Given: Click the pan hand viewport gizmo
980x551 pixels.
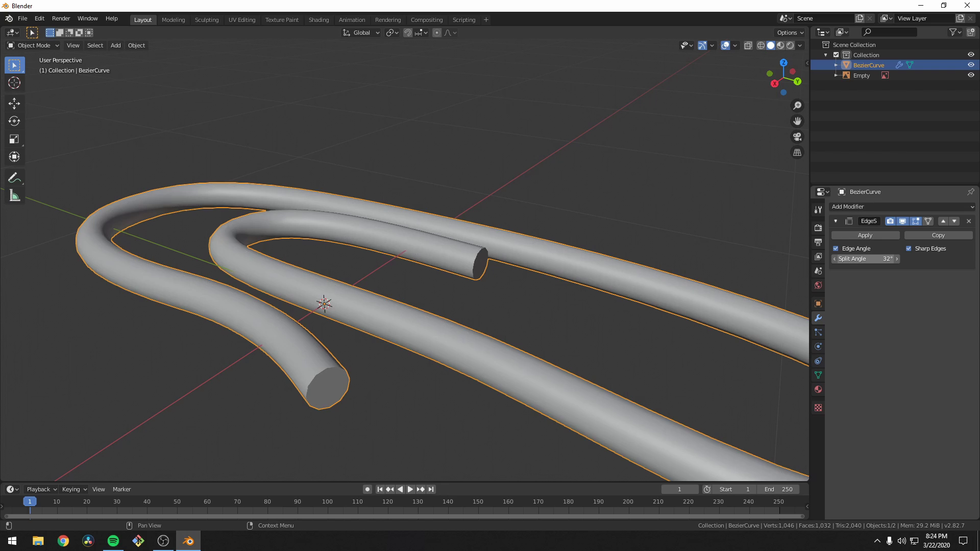Looking at the screenshot, I should 797,121.
